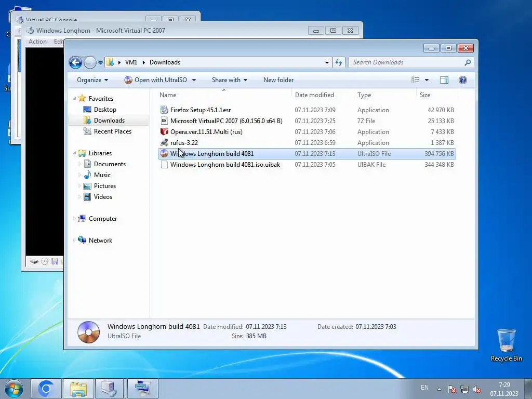Image resolution: width=532 pixels, height=399 pixels.
Task: Click the help question mark icon
Action: coord(462,79)
